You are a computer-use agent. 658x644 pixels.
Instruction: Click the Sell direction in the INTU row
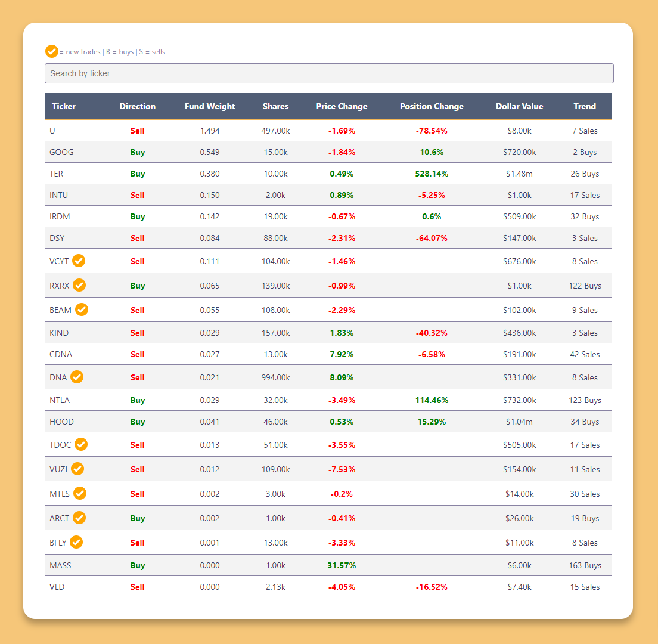(x=137, y=195)
